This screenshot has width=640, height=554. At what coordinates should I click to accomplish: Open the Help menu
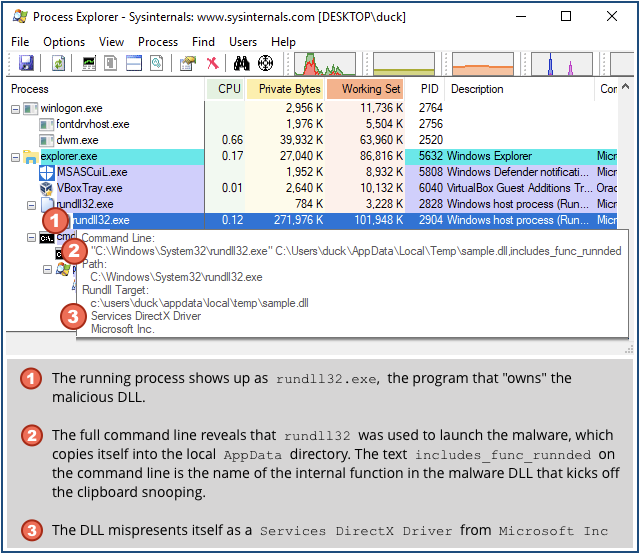tap(283, 42)
